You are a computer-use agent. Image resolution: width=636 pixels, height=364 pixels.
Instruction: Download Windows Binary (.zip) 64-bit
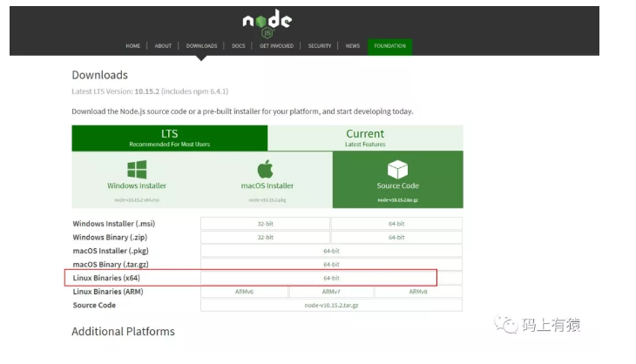(x=396, y=237)
